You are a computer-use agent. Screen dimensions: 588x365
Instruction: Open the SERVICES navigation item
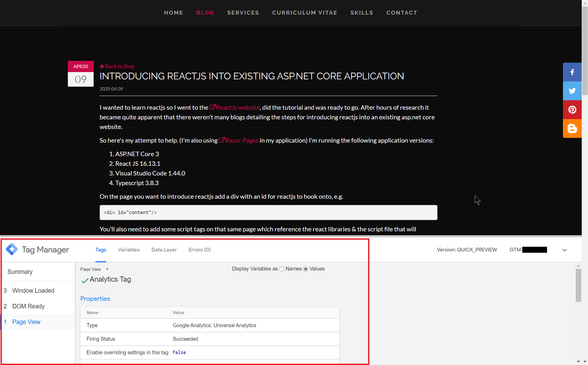243,13
